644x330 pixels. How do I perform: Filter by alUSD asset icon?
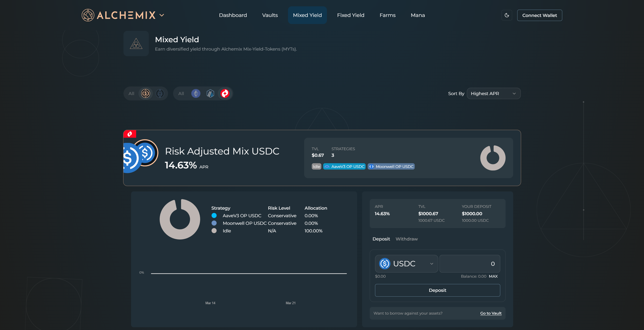(146, 94)
